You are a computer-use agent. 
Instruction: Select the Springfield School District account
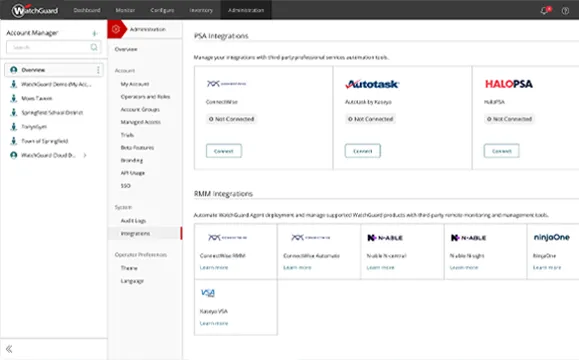tap(52, 112)
